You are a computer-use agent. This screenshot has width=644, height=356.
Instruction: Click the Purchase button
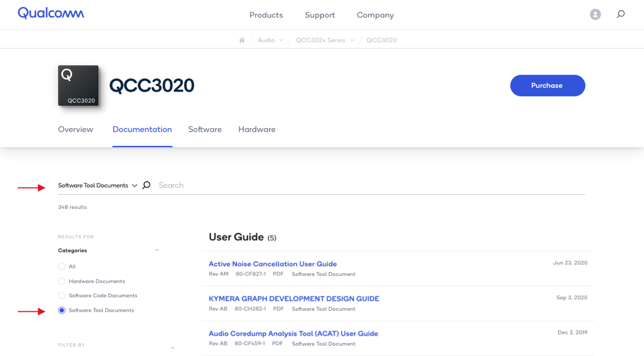[x=547, y=86]
